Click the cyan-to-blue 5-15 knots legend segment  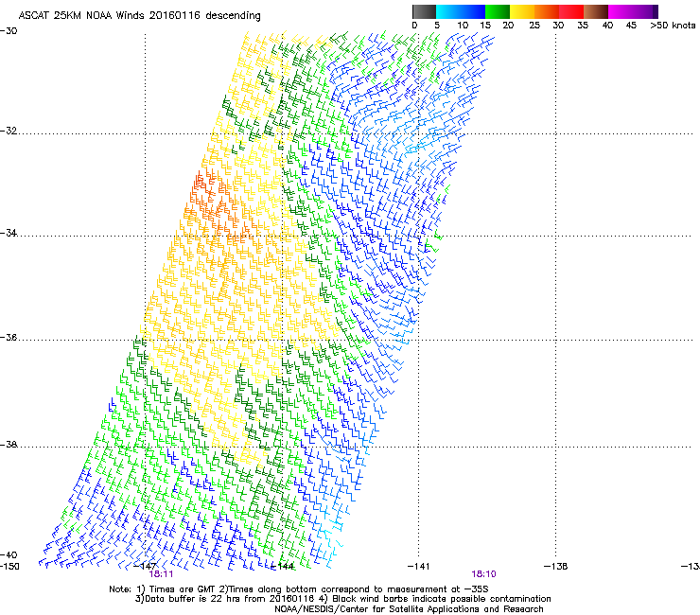pyautogui.click(x=461, y=11)
